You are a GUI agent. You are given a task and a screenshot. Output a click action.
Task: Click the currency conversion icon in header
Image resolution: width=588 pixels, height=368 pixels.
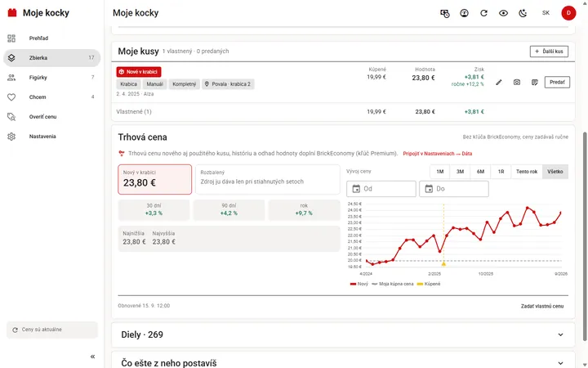[445, 13]
